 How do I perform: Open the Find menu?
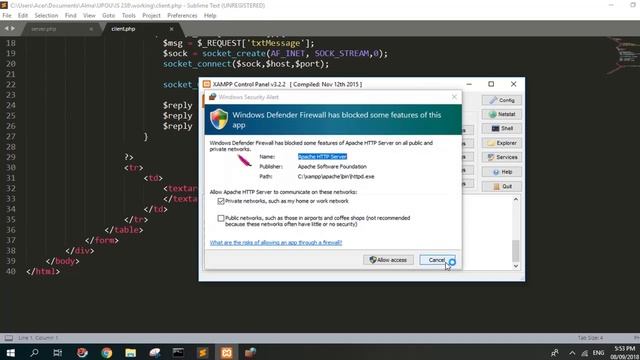(x=71, y=16)
